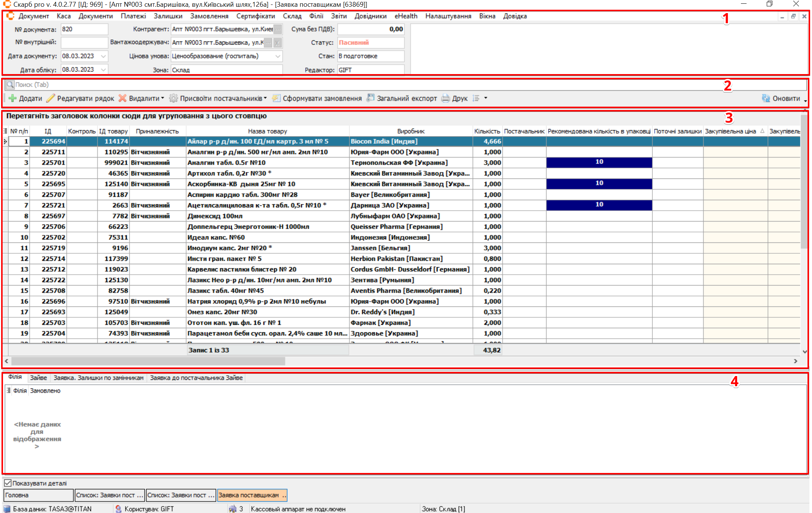This screenshot has height=513, width=812.
Task: Click the Сформувати замовлення icon
Action: (x=276, y=98)
